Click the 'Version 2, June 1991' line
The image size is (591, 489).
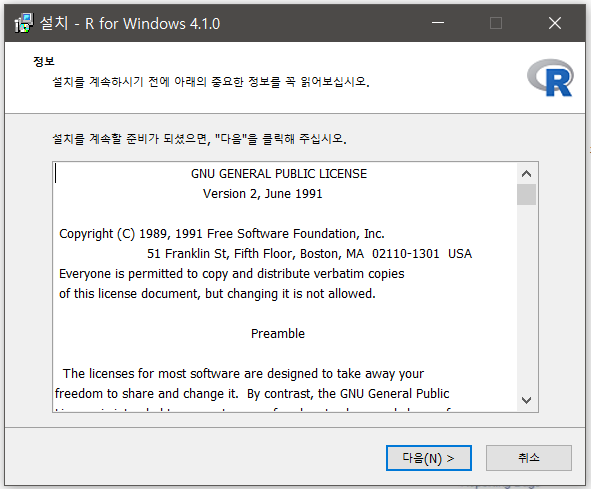point(263,194)
